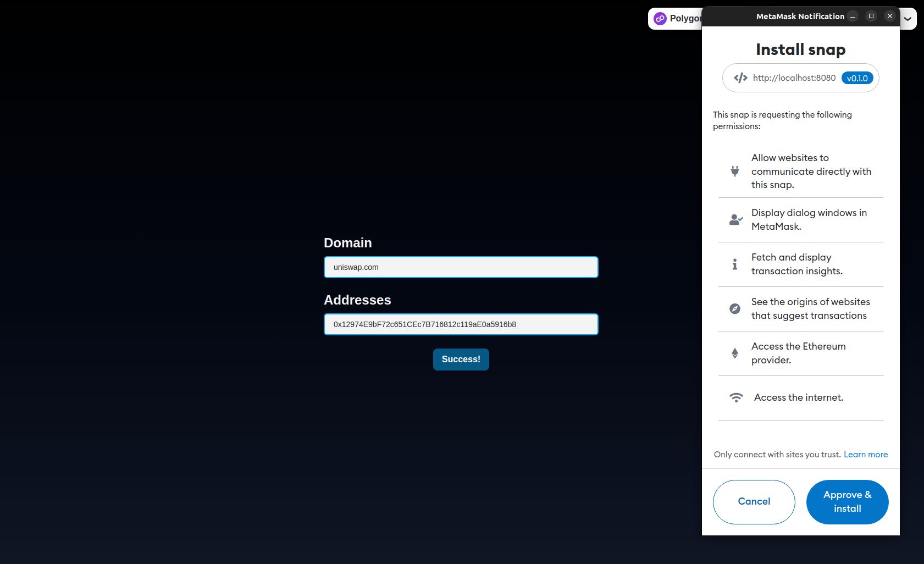Viewport: 924px width, 564px height.
Task: Click 'Display dialog windows in MetaMask.' text
Action: 809,219
